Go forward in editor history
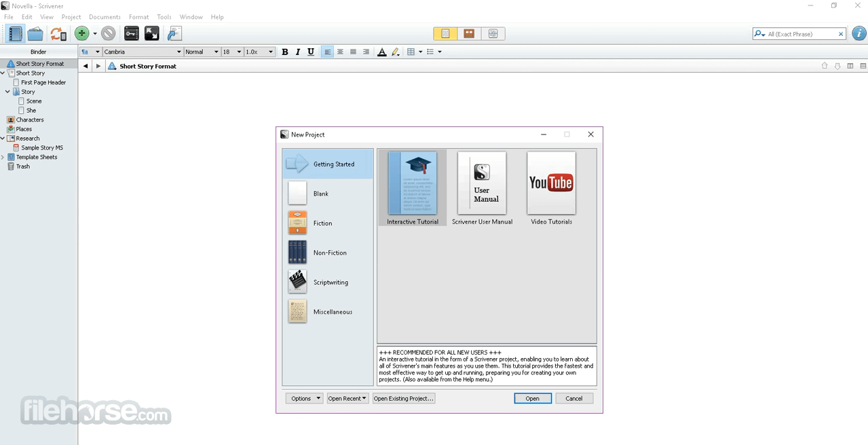Screen dimensions: 868x445 (x=98, y=66)
